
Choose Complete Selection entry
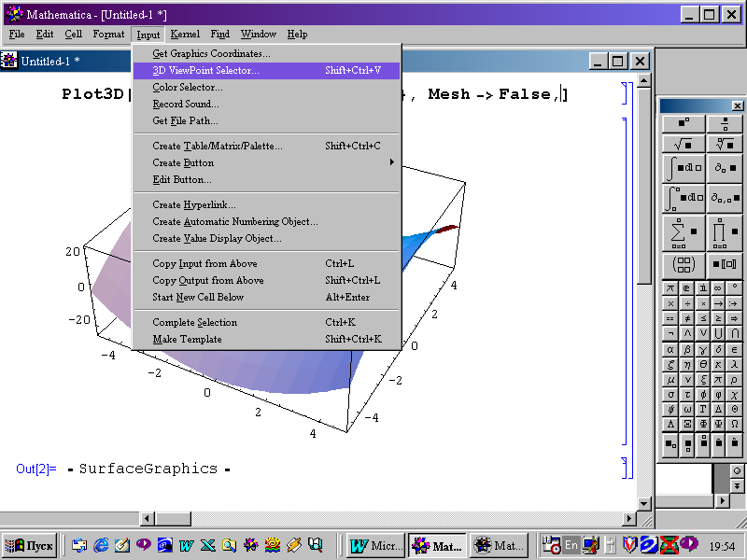tap(266, 322)
